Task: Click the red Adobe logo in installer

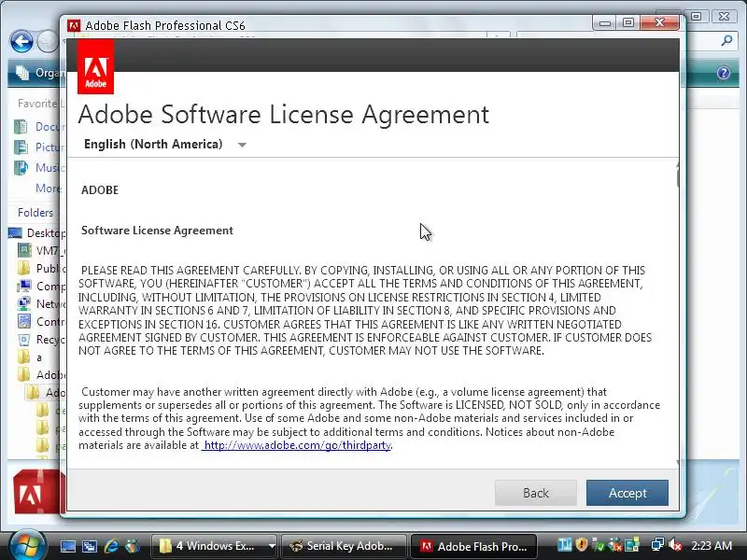Action: pos(96,66)
